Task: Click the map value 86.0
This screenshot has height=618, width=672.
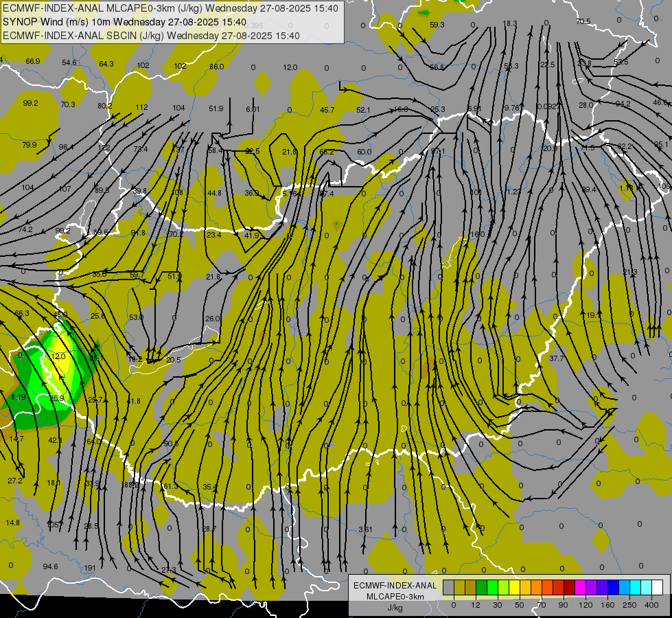Action: (217, 67)
